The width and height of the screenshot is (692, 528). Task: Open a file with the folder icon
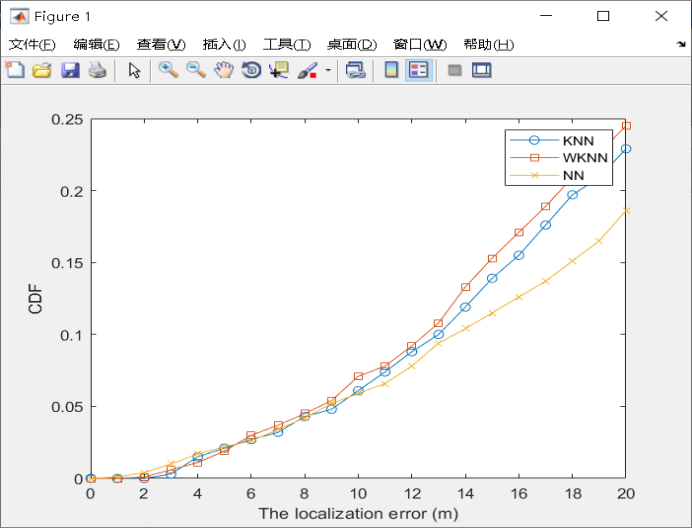[x=42, y=70]
